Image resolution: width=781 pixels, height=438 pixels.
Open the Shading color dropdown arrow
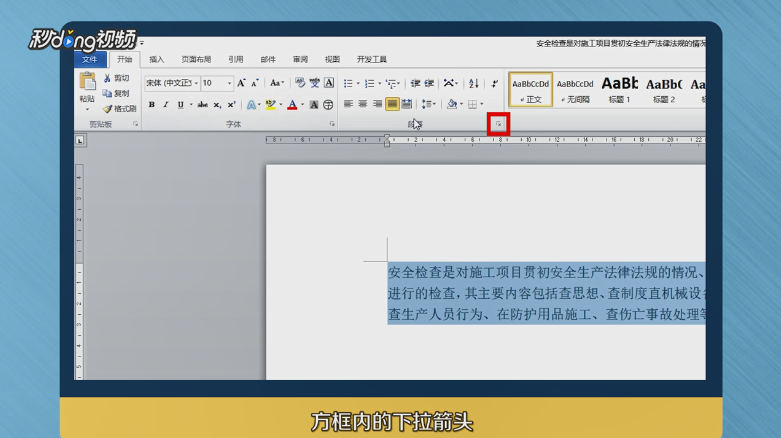click(461, 104)
